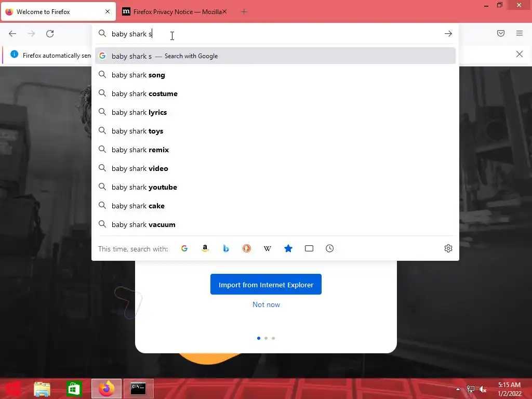The width and height of the screenshot is (532, 399).
Task: Select the 'baby shark video' suggestion
Action: [275, 168]
